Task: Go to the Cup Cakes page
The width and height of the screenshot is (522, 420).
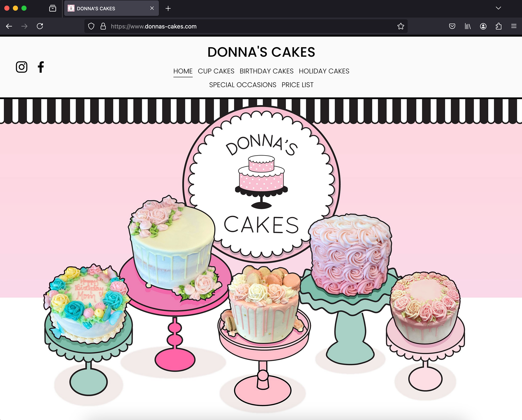Action: click(x=216, y=71)
